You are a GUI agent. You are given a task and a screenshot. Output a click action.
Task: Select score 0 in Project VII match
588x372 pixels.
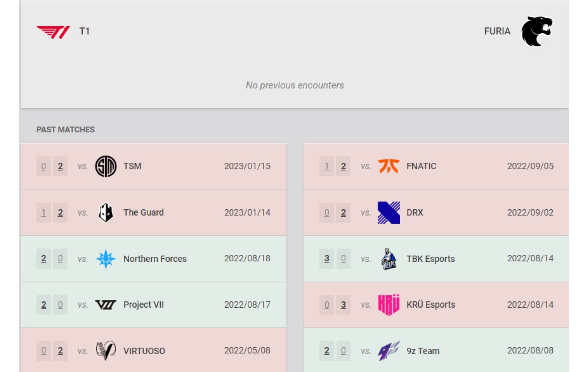(60, 305)
